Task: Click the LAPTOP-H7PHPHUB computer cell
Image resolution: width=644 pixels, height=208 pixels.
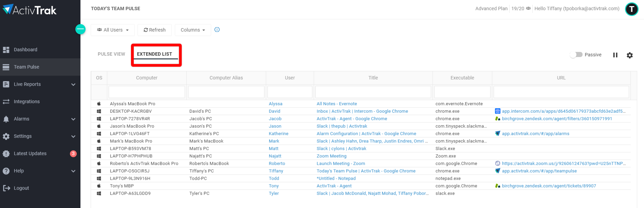Action: coord(131,156)
